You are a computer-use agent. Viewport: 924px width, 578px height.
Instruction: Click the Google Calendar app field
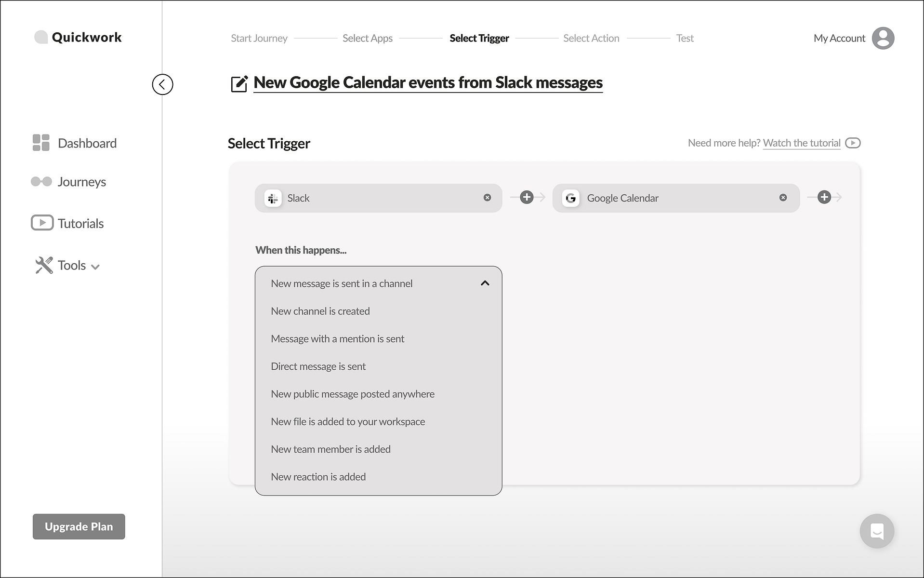(x=676, y=198)
